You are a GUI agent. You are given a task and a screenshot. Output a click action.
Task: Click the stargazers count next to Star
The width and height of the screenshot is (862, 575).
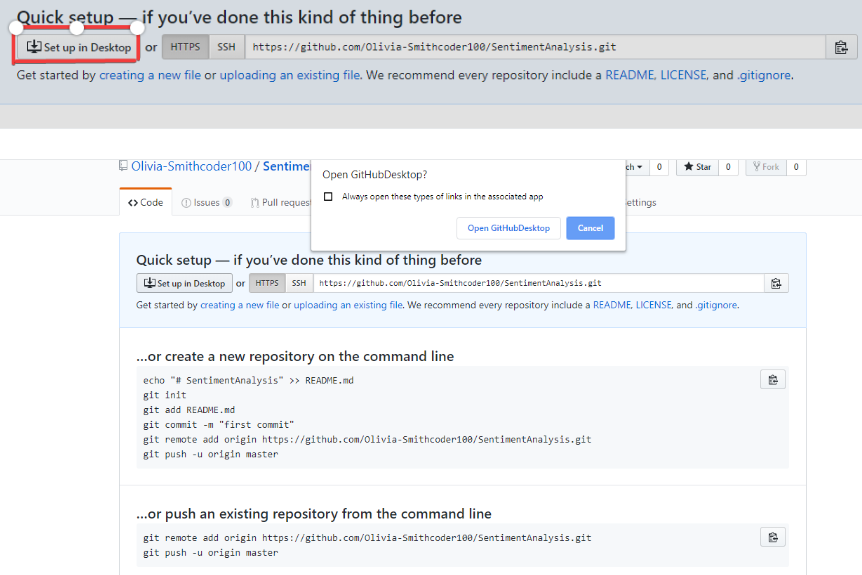728,167
